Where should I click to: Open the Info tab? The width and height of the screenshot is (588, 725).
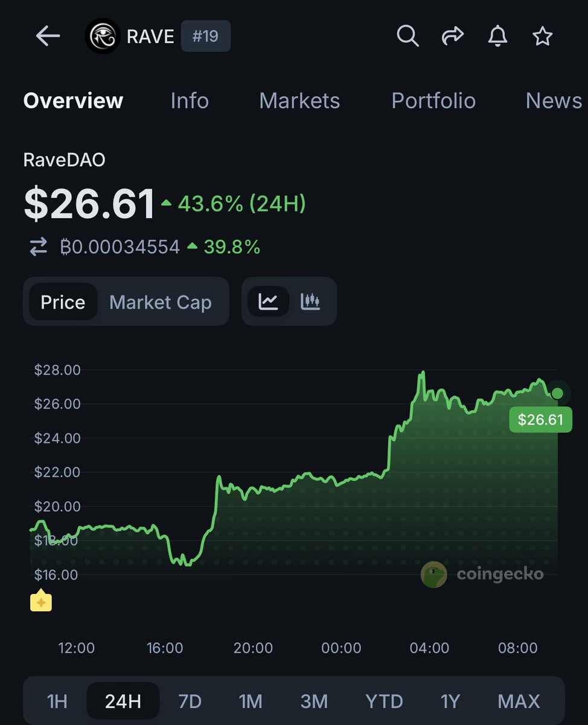tap(190, 100)
